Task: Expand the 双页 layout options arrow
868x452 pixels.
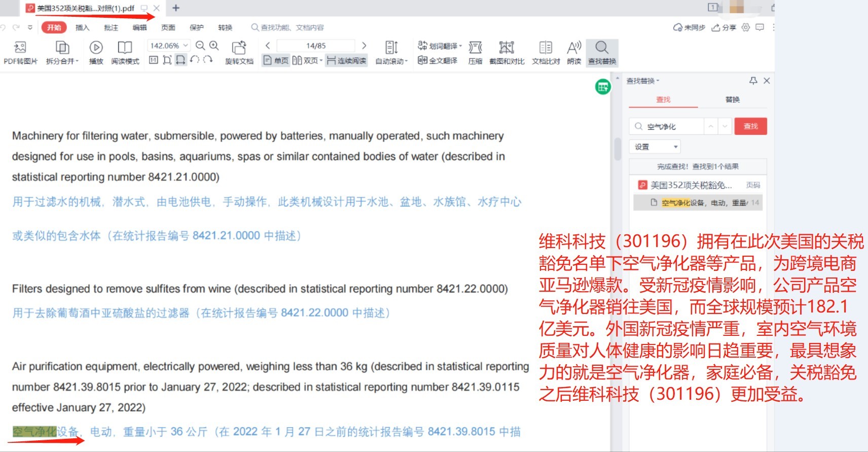Action: pos(321,61)
